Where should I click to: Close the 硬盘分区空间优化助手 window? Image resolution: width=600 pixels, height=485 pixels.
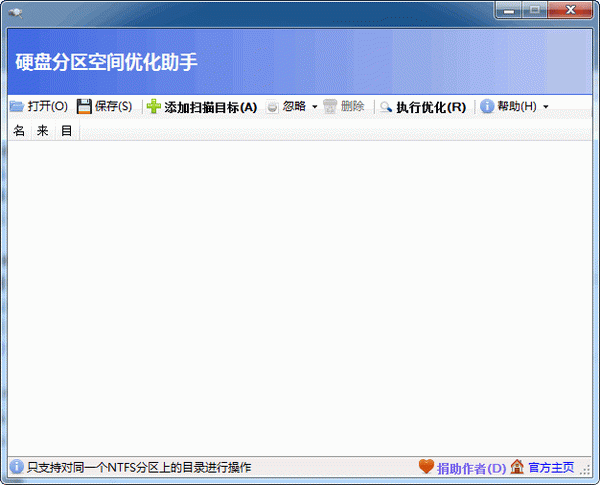point(570,10)
